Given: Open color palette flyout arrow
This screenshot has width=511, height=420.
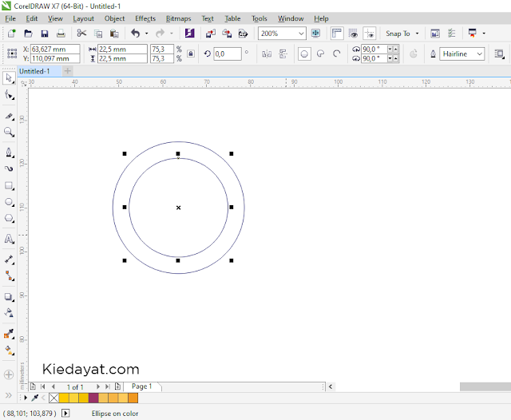Looking at the screenshot, I should (26, 398).
